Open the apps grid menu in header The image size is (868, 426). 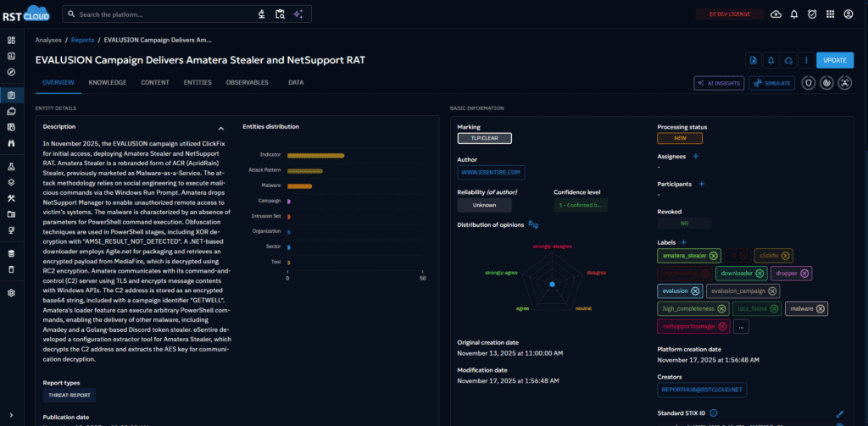pyautogui.click(x=830, y=14)
